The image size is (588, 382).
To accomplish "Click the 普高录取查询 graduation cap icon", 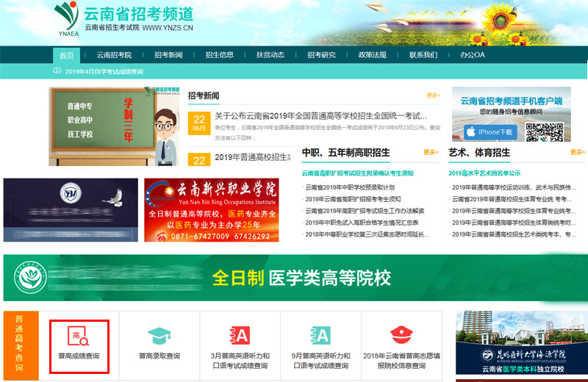I will coord(159,337).
